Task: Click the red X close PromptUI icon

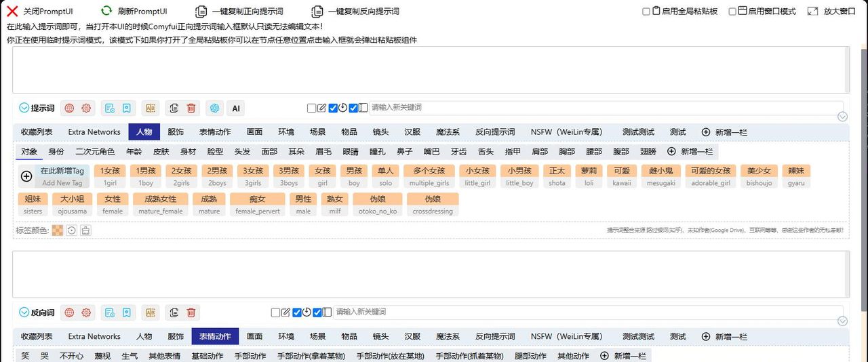Action: click(12, 11)
